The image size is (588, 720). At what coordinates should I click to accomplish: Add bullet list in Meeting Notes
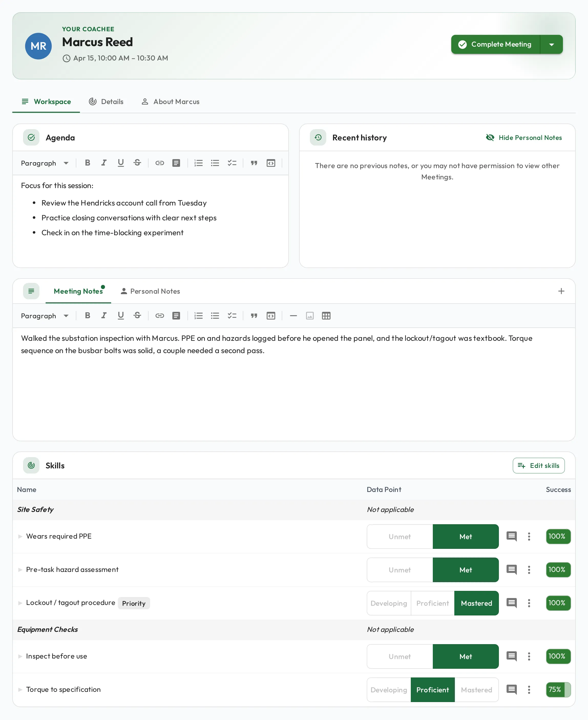(215, 316)
